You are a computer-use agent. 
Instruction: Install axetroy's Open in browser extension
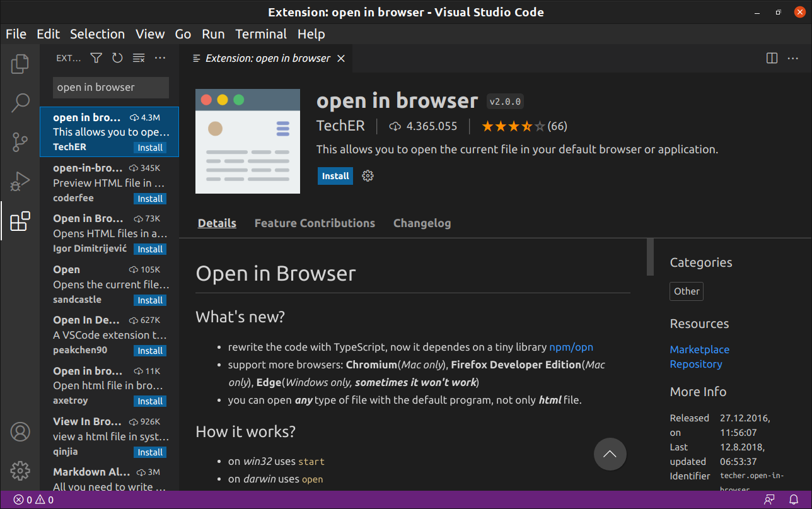(x=150, y=401)
